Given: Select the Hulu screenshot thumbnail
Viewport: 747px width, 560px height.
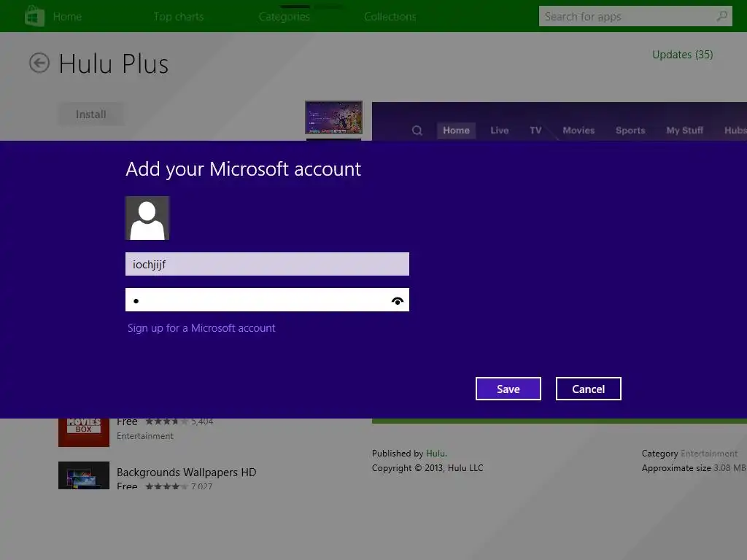Looking at the screenshot, I should (333, 117).
